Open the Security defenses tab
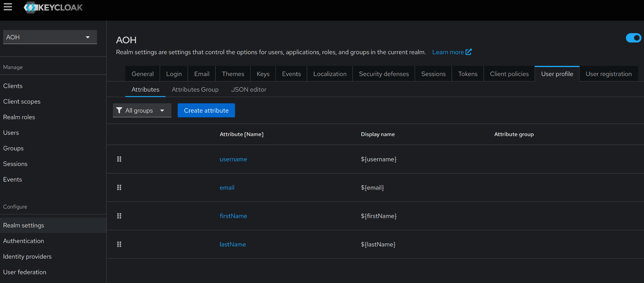This screenshot has width=644, height=283. [x=384, y=74]
